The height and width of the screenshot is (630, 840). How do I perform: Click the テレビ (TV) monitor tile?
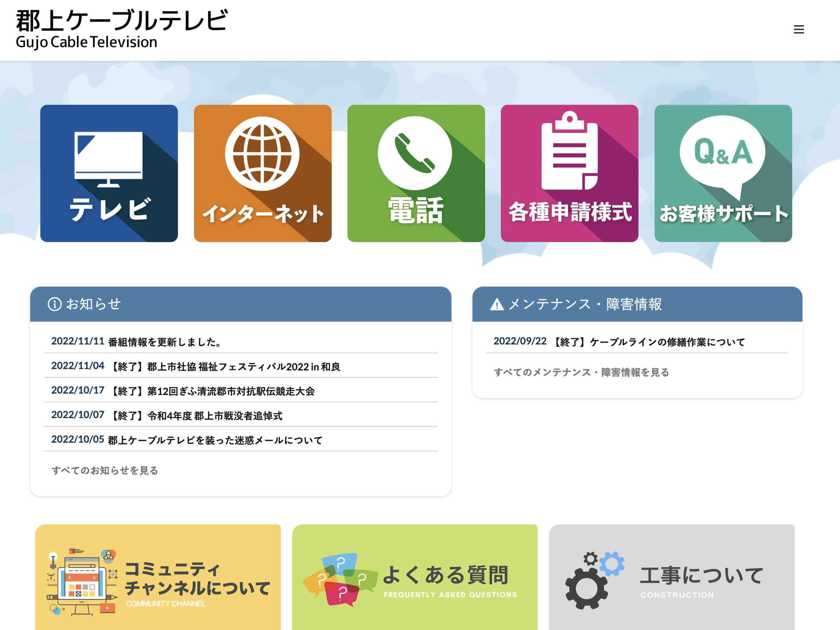tap(109, 173)
